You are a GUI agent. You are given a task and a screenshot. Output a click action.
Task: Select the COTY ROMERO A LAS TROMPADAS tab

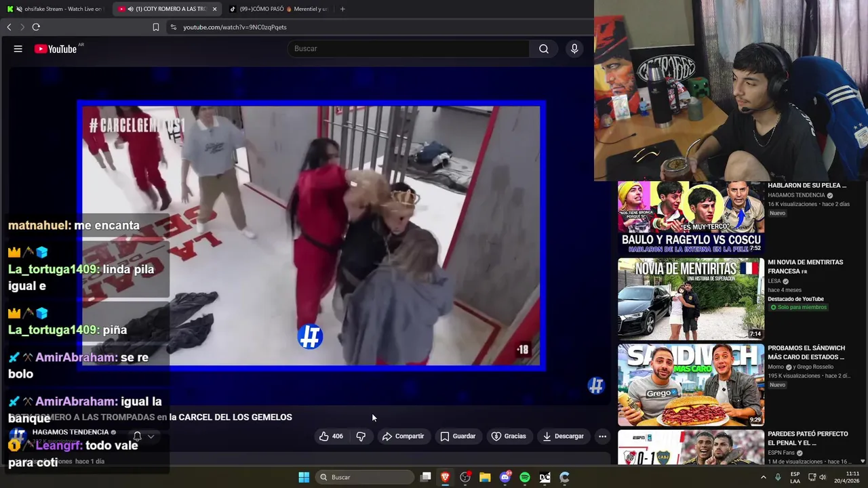tap(165, 9)
